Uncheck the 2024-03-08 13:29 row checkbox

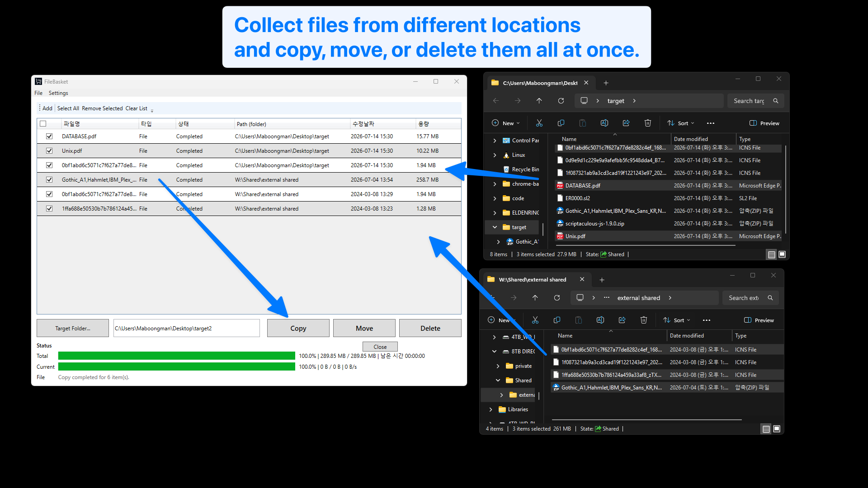tap(49, 194)
